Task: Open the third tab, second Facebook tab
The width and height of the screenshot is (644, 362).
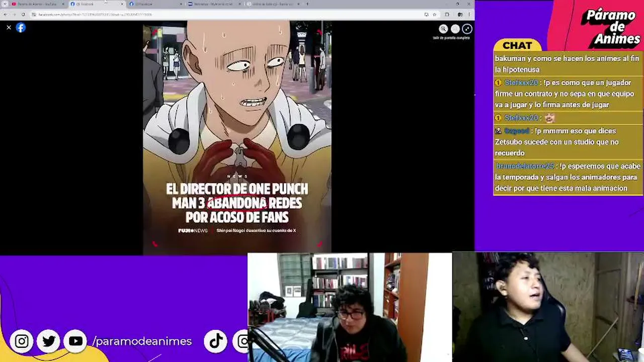Action: [x=155, y=4]
